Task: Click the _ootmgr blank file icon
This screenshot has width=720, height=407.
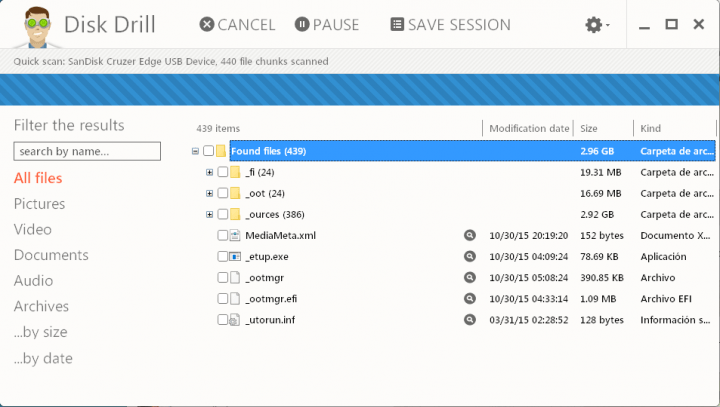Action: coord(235,277)
